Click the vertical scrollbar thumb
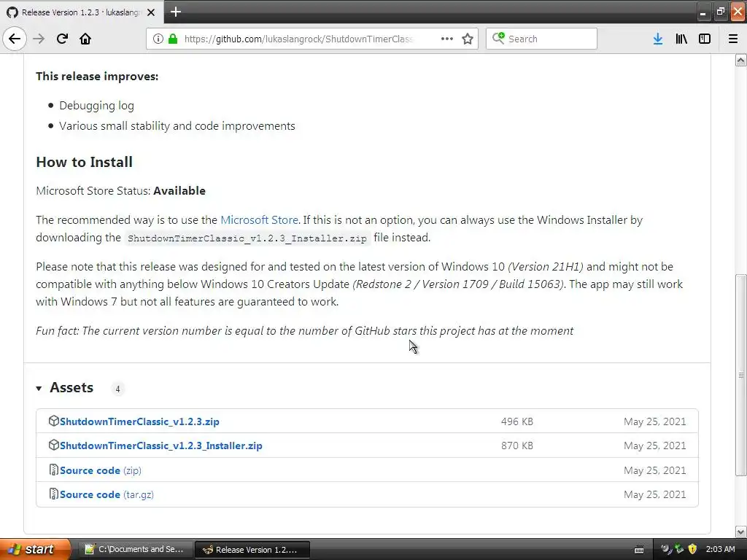The image size is (747, 560). [740, 375]
